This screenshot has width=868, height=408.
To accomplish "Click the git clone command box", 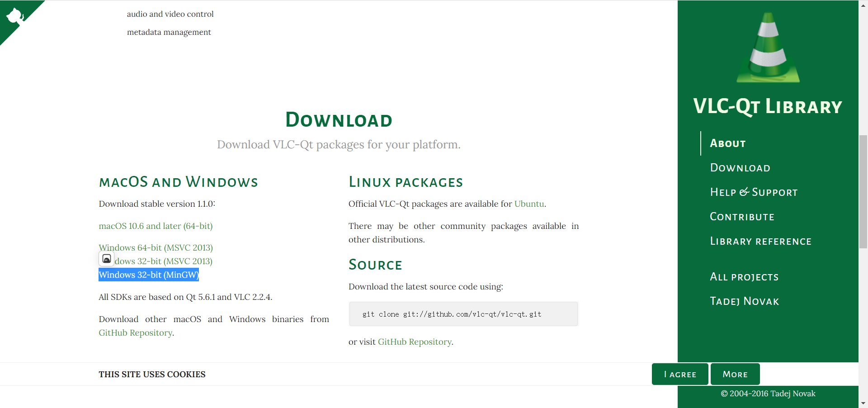I will click(x=463, y=314).
